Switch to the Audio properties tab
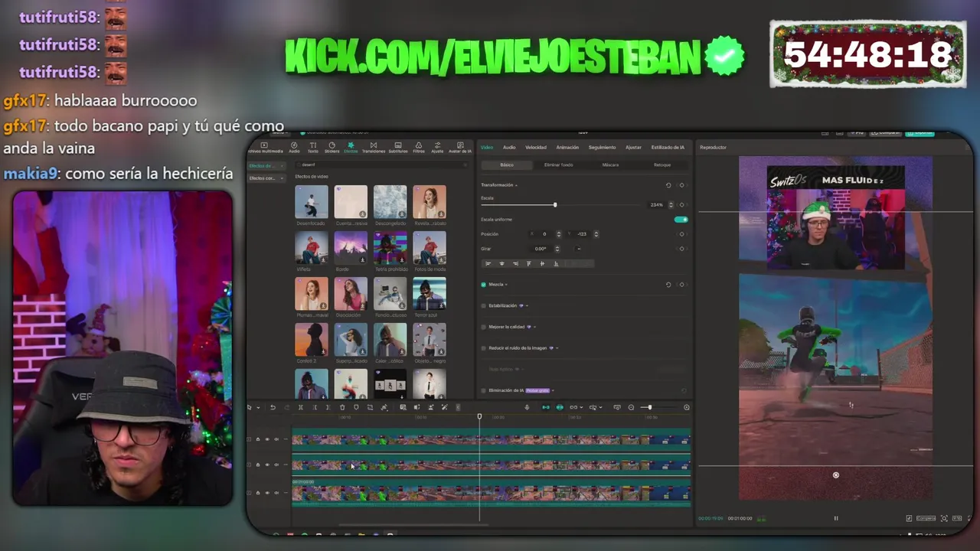This screenshot has width=980, height=551. pyautogui.click(x=509, y=147)
